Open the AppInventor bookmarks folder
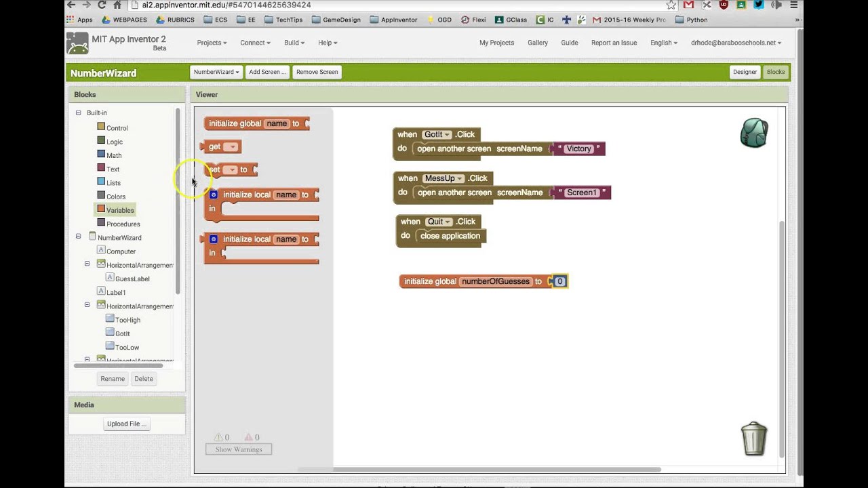The width and height of the screenshot is (868, 488). (x=393, y=20)
